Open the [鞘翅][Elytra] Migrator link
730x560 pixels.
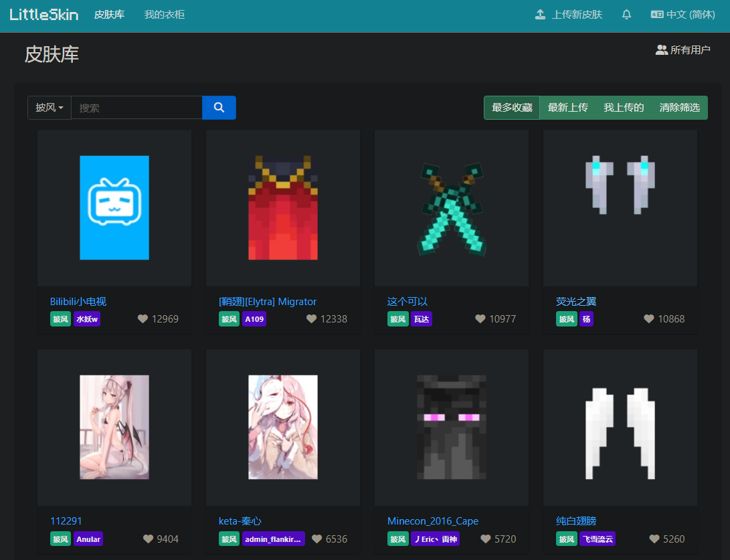point(268,302)
